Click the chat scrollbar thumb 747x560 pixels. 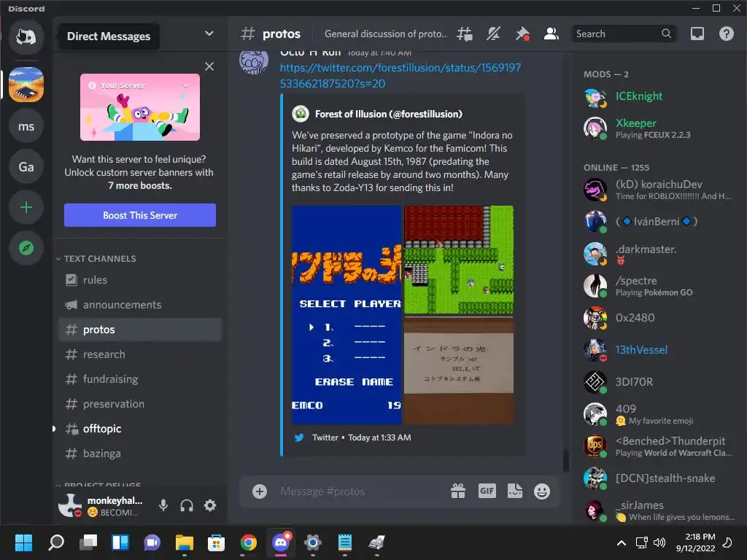click(565, 460)
